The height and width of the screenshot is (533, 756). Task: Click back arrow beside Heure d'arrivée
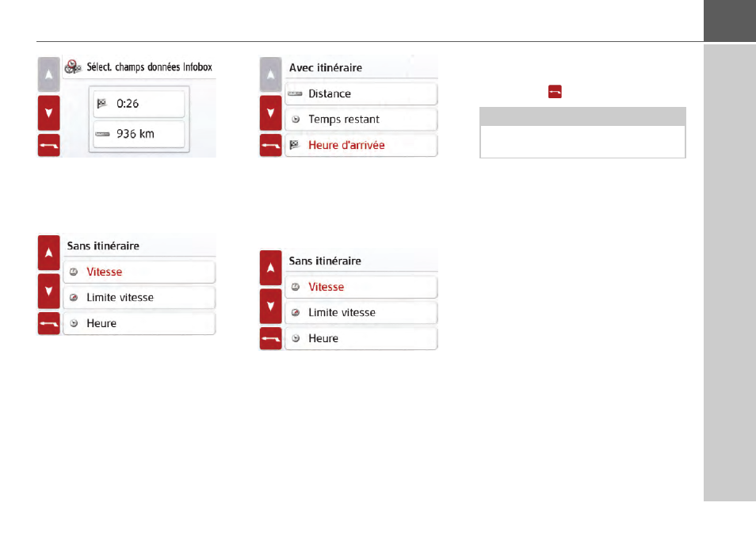click(270, 146)
